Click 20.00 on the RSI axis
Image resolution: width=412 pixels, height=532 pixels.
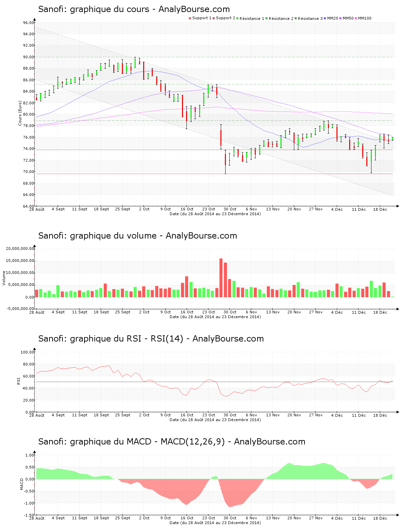(x=28, y=400)
